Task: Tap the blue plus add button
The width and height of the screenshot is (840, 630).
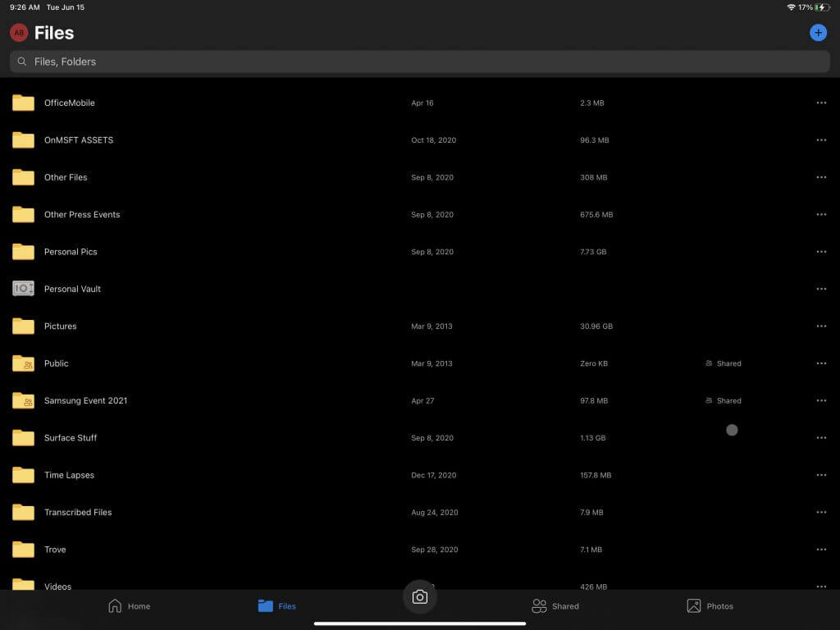Action: click(818, 33)
